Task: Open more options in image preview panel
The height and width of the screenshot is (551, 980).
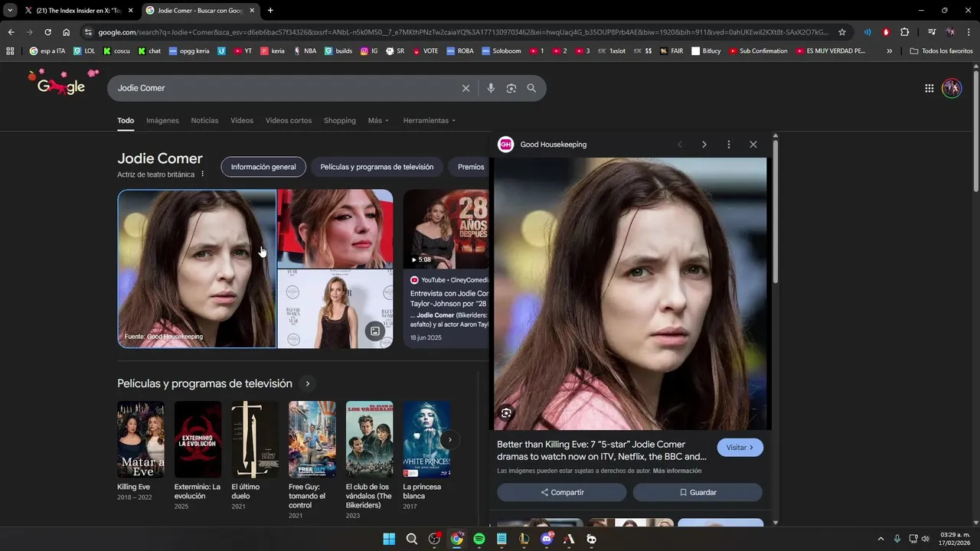Action: click(729, 145)
